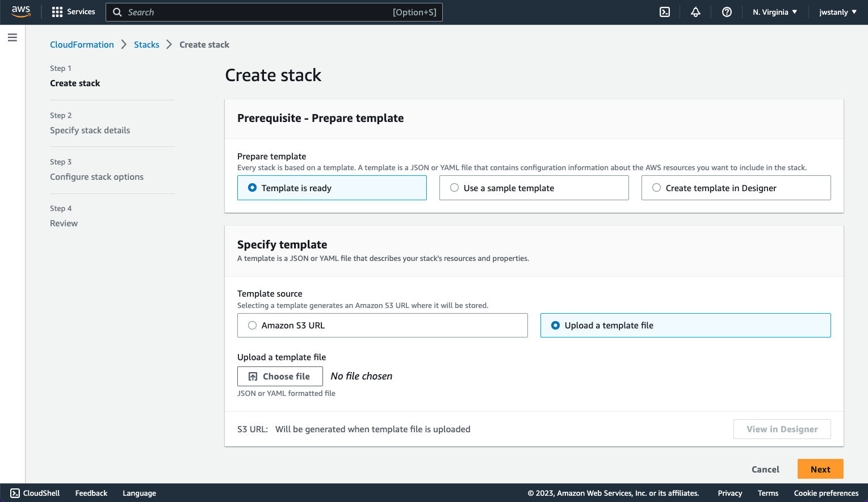Click the 'Create stack' breadcrumb text
868x502 pixels.
(x=204, y=45)
